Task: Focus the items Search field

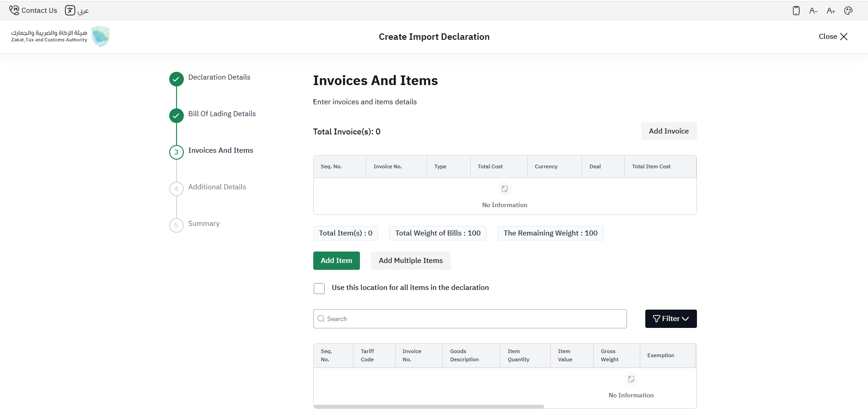Action: (470, 319)
